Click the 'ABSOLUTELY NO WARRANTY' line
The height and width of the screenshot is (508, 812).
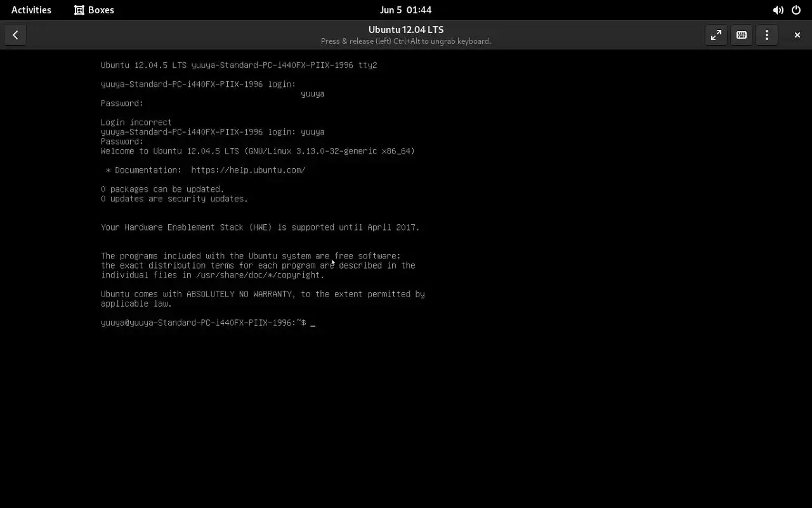pos(263,294)
